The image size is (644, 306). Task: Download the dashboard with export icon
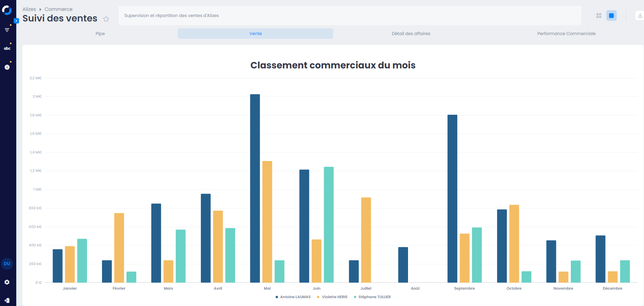[640, 16]
